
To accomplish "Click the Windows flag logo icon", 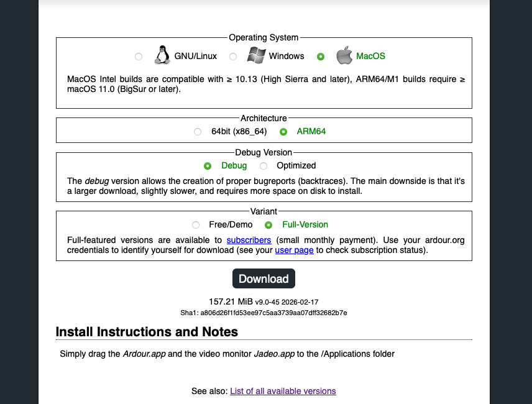I will 256,55.
